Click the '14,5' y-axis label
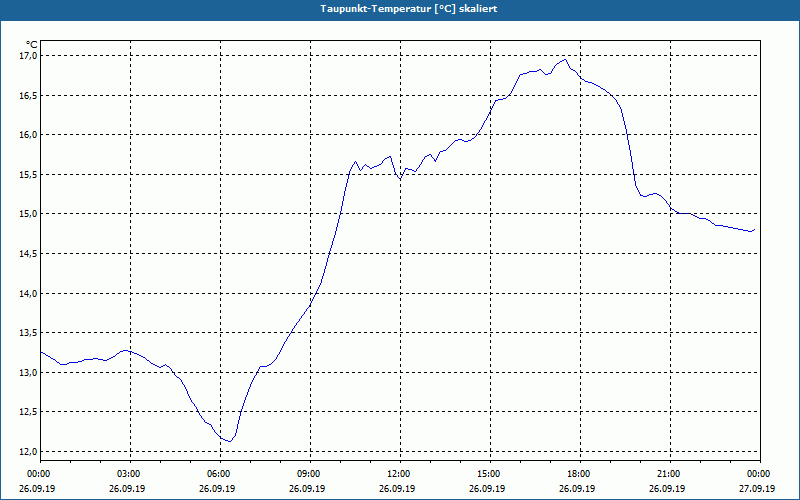The width and height of the screenshot is (800, 500). pyautogui.click(x=28, y=254)
